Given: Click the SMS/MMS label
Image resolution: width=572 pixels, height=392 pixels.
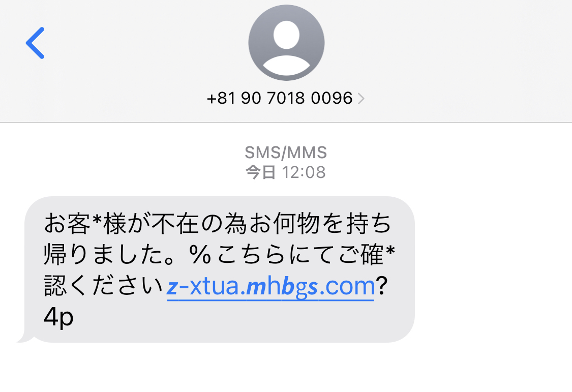Looking at the screenshot, I should click(x=286, y=153).
